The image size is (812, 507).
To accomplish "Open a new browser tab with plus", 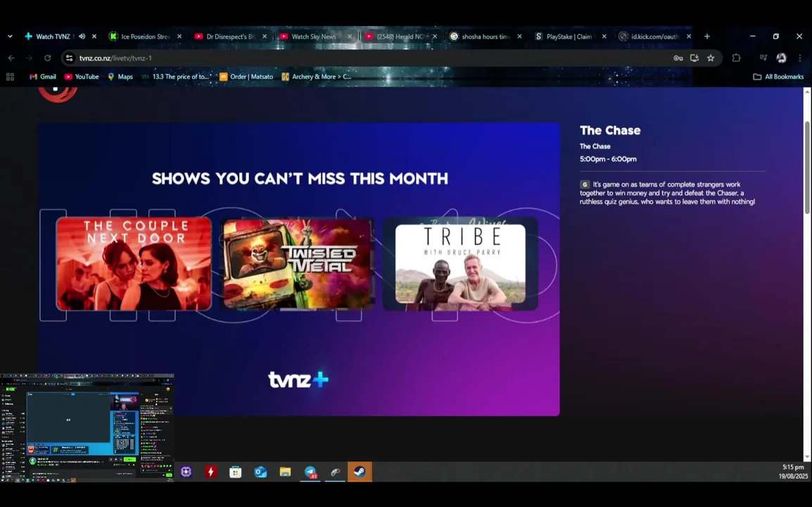I will (707, 37).
